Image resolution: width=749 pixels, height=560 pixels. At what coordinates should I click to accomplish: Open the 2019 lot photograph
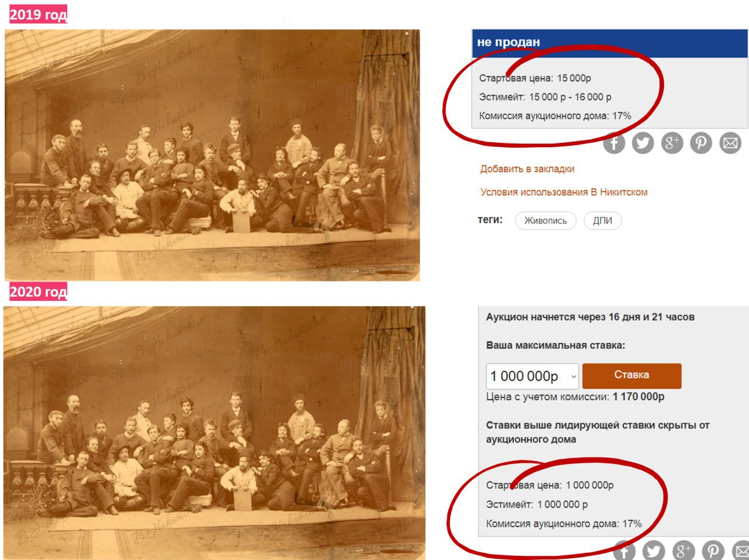tap(212, 155)
